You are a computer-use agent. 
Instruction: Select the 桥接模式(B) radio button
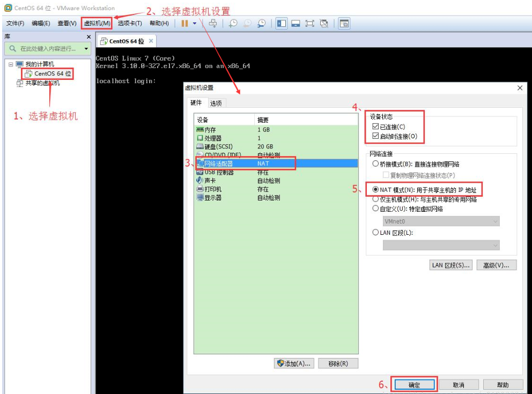(376, 164)
